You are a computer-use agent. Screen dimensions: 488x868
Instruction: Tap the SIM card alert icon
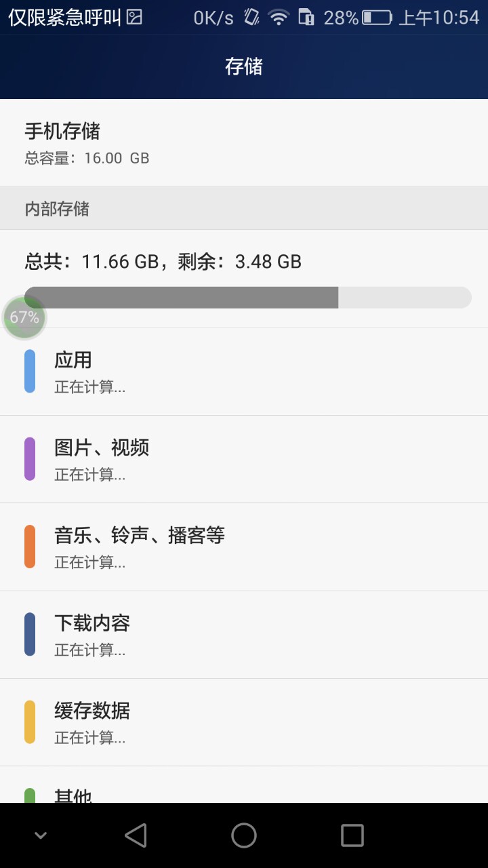pos(306,18)
